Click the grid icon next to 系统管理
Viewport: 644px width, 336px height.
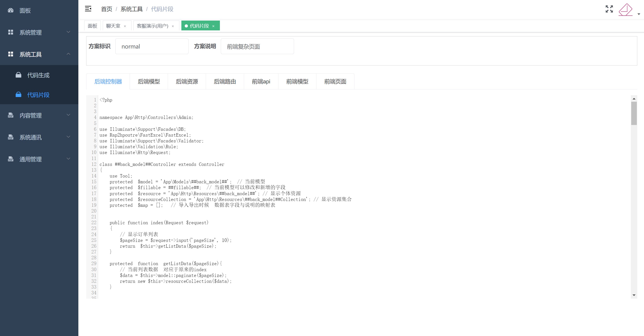tap(11, 32)
